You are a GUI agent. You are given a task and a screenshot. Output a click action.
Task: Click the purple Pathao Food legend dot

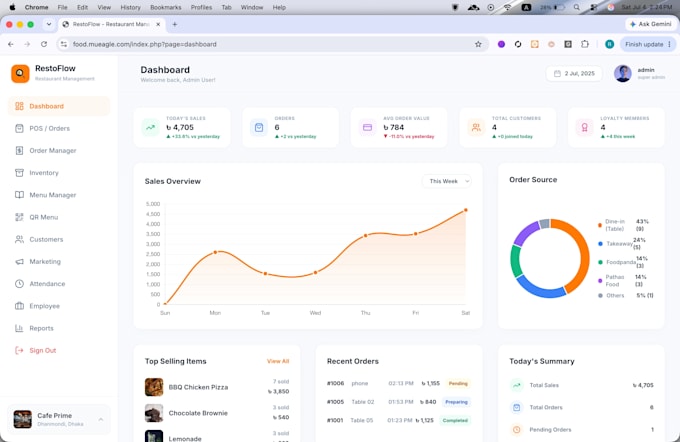(600, 281)
